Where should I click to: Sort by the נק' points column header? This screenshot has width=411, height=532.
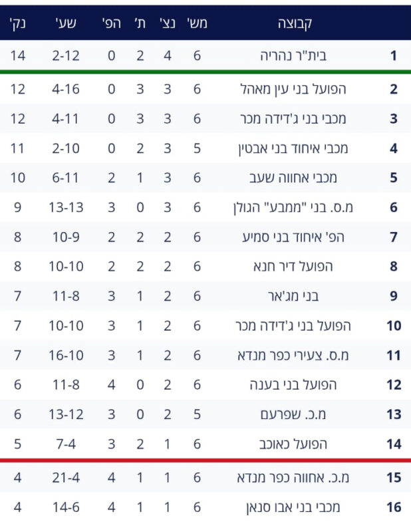[17, 23]
